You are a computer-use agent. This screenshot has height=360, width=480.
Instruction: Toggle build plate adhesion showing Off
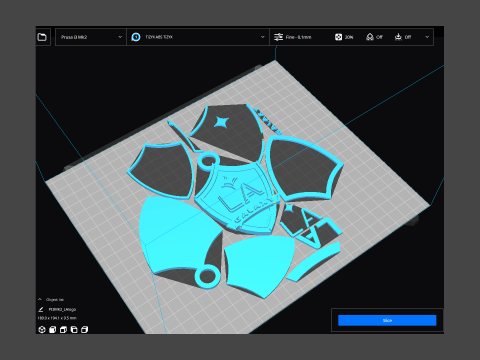tap(403, 37)
